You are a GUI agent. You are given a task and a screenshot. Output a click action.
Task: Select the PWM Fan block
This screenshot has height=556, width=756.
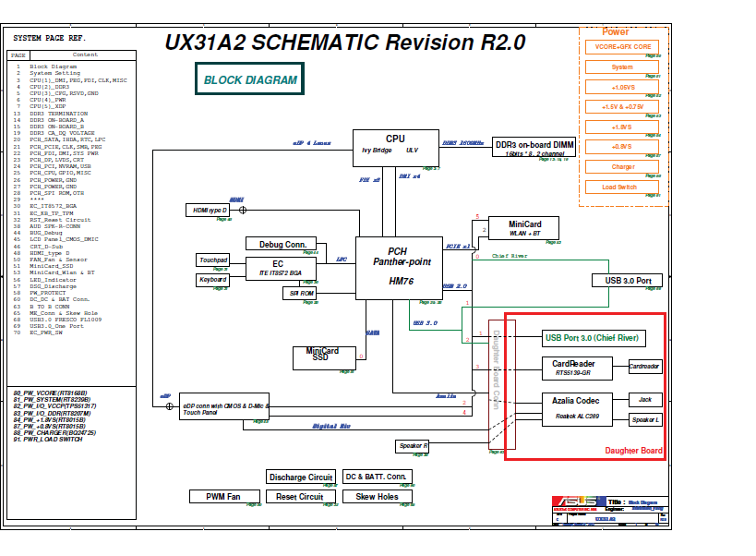[224, 496]
